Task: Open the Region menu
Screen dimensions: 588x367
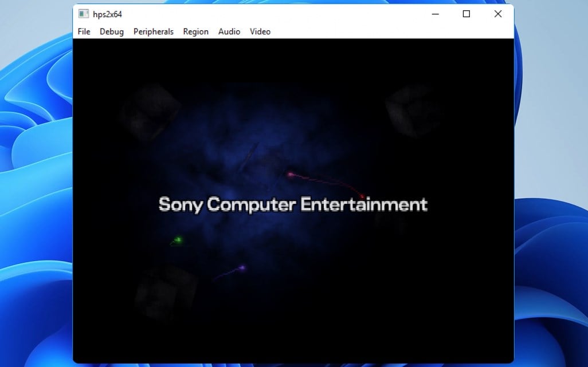Action: (196, 31)
